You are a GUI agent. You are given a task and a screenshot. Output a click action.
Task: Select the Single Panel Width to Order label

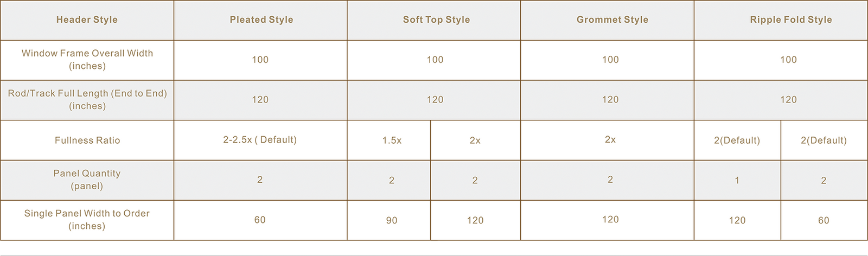87,220
